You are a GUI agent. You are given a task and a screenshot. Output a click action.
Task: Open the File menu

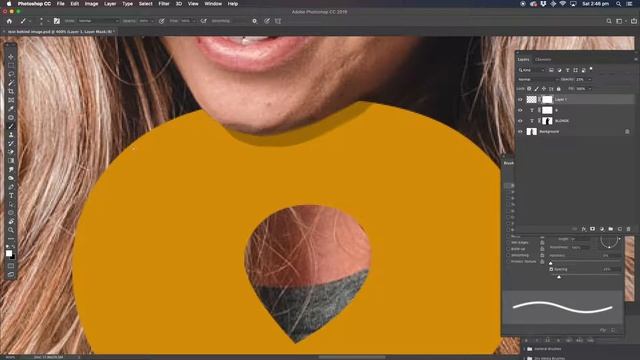point(60,4)
